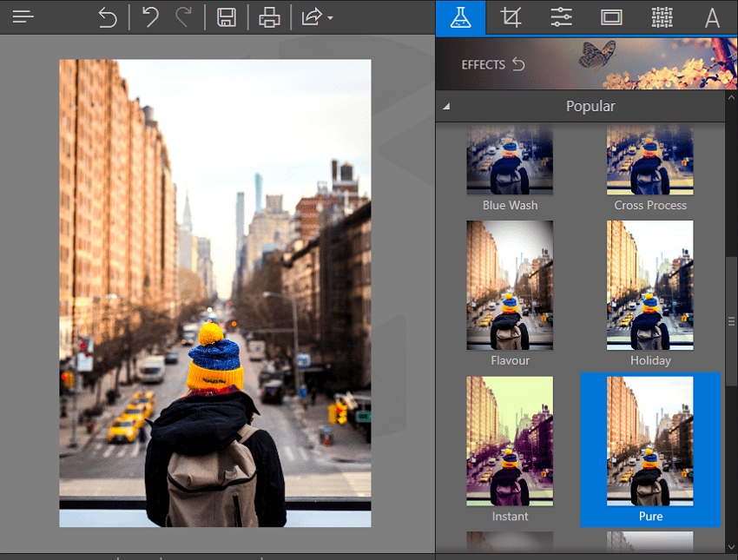738x560 pixels.
Task: Click the revert to original arrow icon
Action: pos(108,17)
